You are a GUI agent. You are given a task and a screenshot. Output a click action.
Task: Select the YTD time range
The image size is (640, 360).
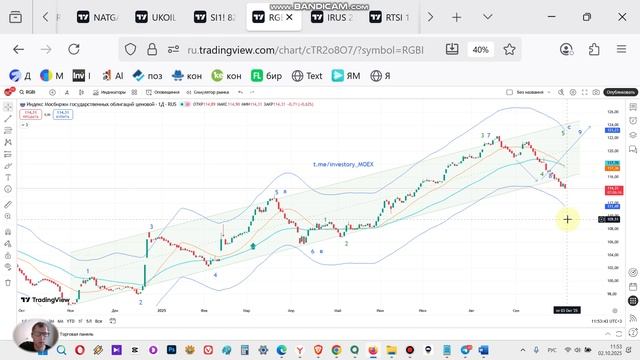[x=71, y=321]
